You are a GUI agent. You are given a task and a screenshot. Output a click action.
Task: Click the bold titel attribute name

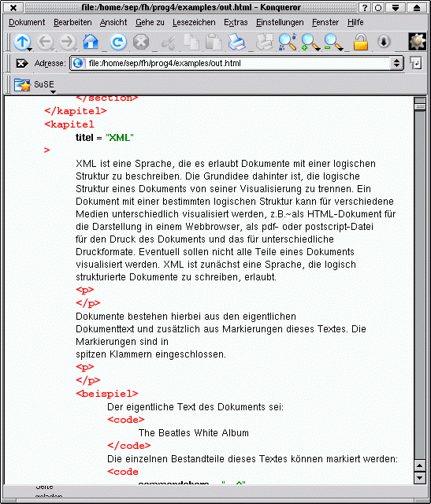(x=84, y=138)
